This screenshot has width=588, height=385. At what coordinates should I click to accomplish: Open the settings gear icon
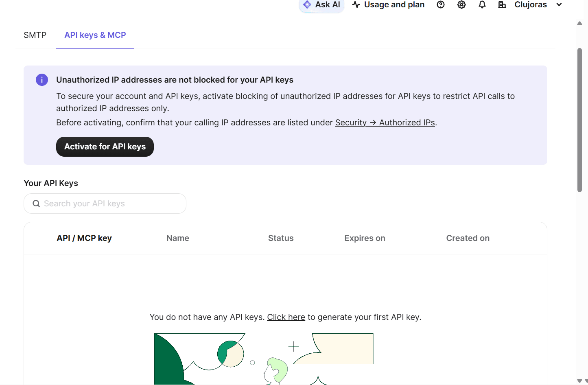pos(461,4)
